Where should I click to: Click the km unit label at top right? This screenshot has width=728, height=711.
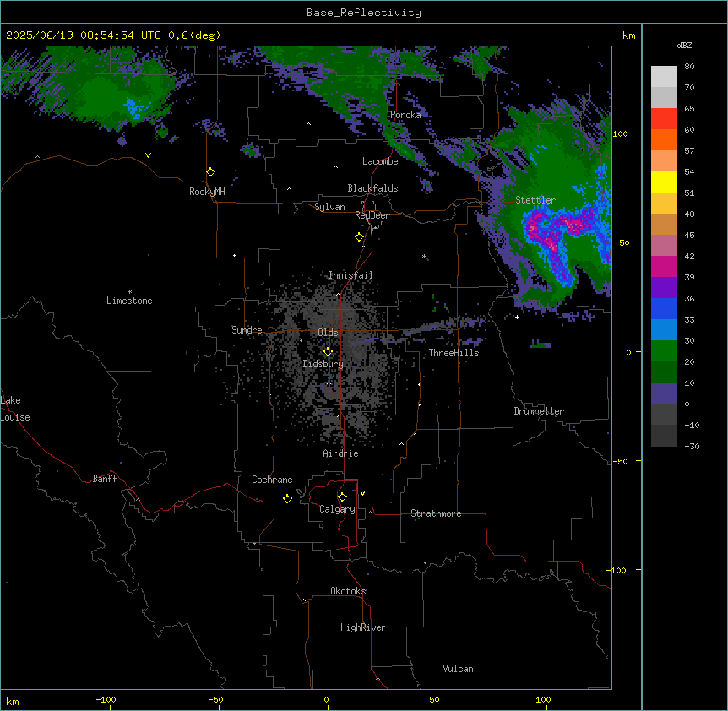pos(628,35)
